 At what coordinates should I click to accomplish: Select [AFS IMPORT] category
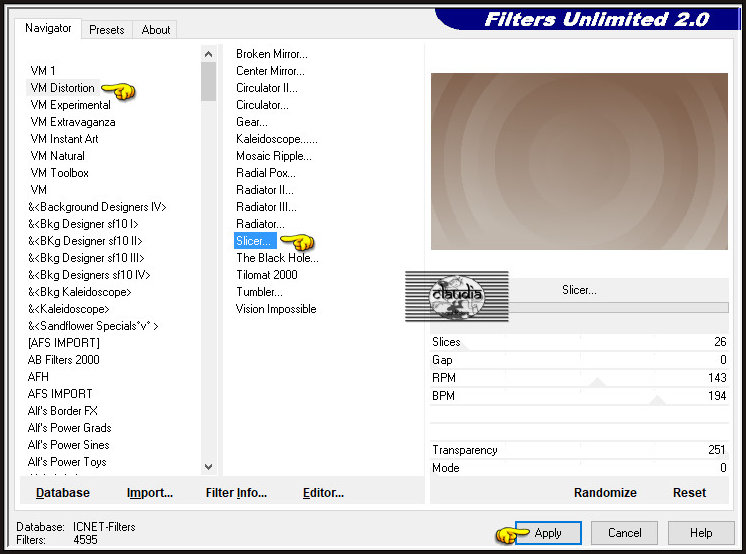click(x=64, y=343)
